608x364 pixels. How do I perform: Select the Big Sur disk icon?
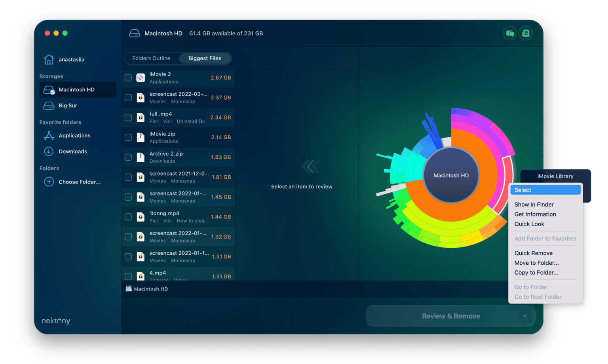point(48,105)
